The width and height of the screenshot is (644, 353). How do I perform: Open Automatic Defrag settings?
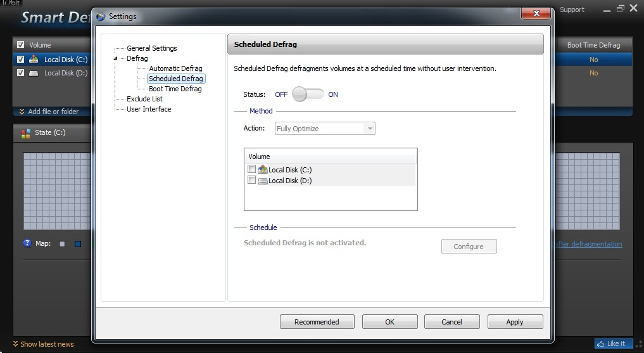pyautogui.click(x=176, y=68)
